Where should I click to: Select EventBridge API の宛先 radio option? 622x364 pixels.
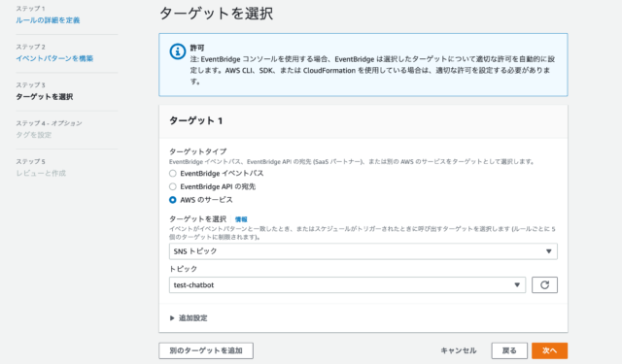click(173, 186)
